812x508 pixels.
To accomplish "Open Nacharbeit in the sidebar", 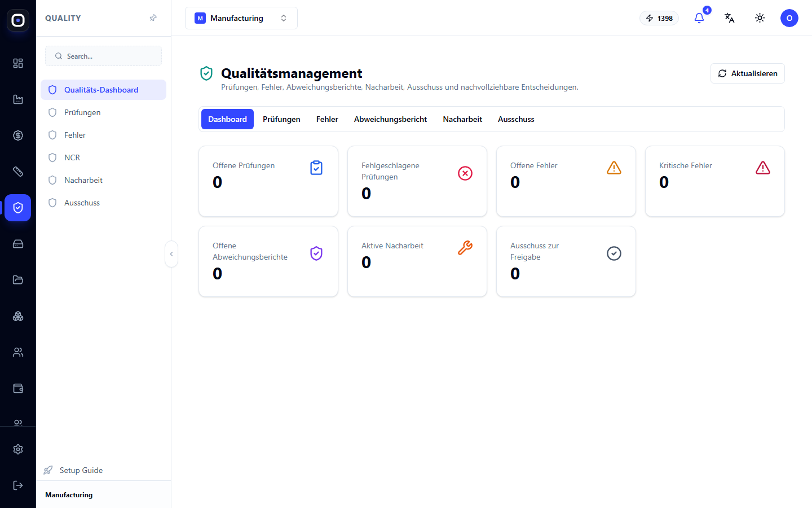I will coord(103,180).
